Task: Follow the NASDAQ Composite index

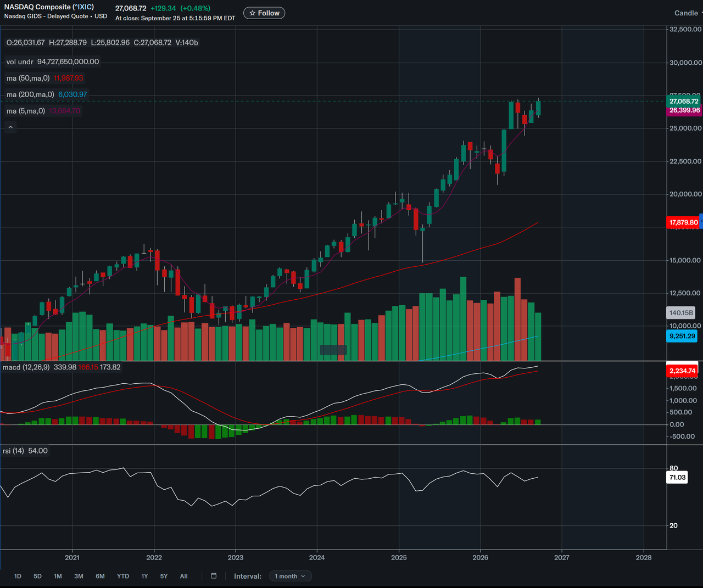Action: pos(264,13)
